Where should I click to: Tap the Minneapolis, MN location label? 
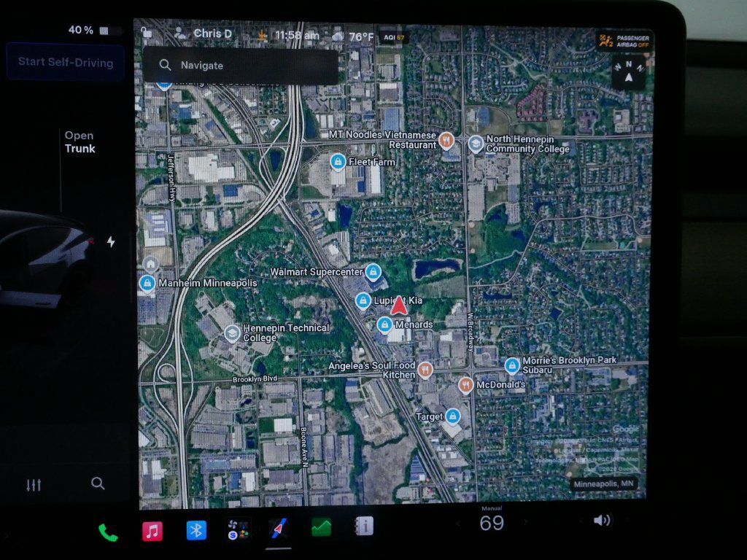pos(603,484)
